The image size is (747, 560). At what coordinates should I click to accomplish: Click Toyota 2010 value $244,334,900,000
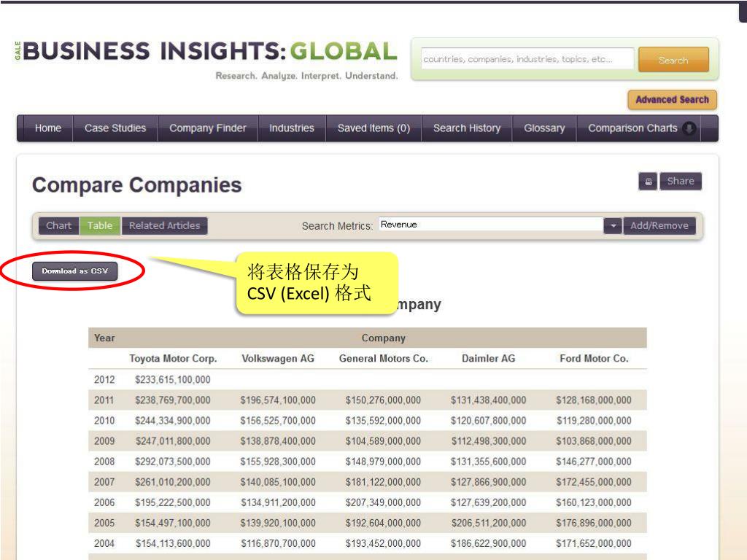172,421
